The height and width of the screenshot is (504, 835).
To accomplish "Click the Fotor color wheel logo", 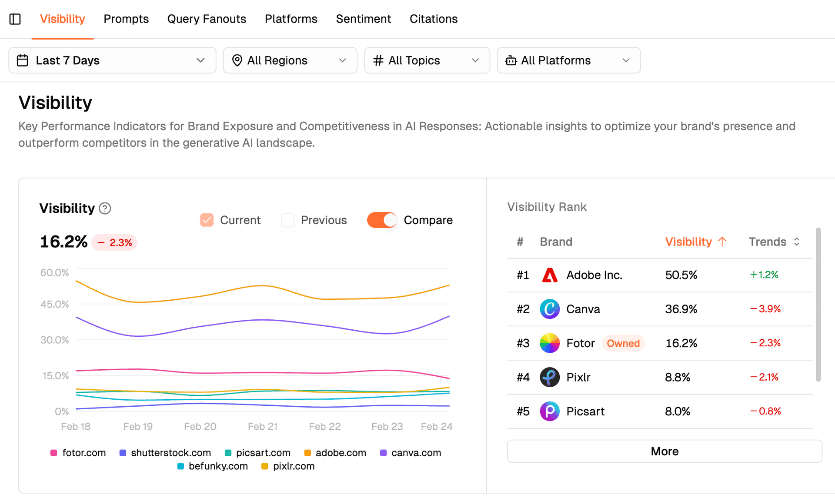I will coord(550,343).
